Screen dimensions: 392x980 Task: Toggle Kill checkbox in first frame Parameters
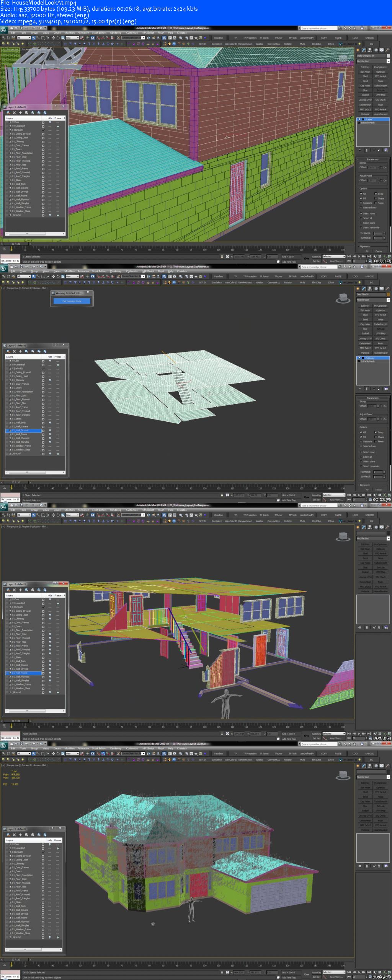pyautogui.click(x=361, y=193)
